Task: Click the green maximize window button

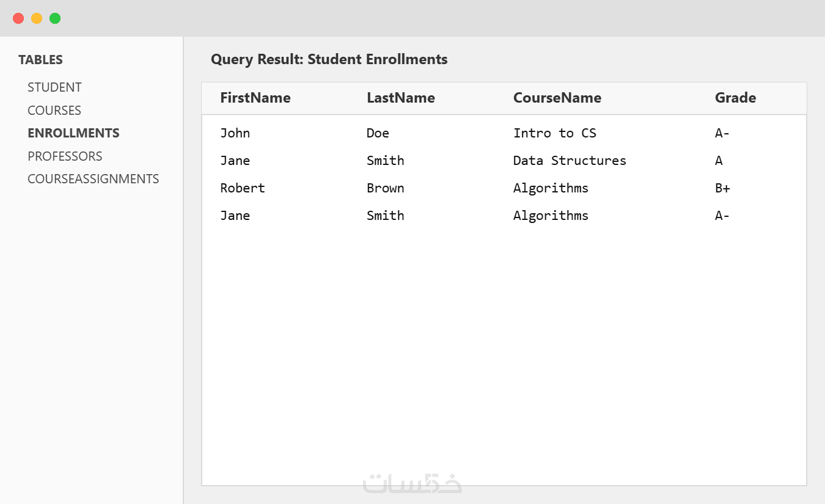Action: (55, 18)
